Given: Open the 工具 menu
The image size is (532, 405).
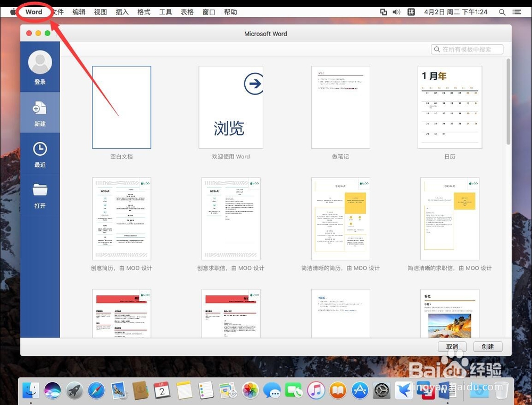Looking at the screenshot, I should (165, 12).
